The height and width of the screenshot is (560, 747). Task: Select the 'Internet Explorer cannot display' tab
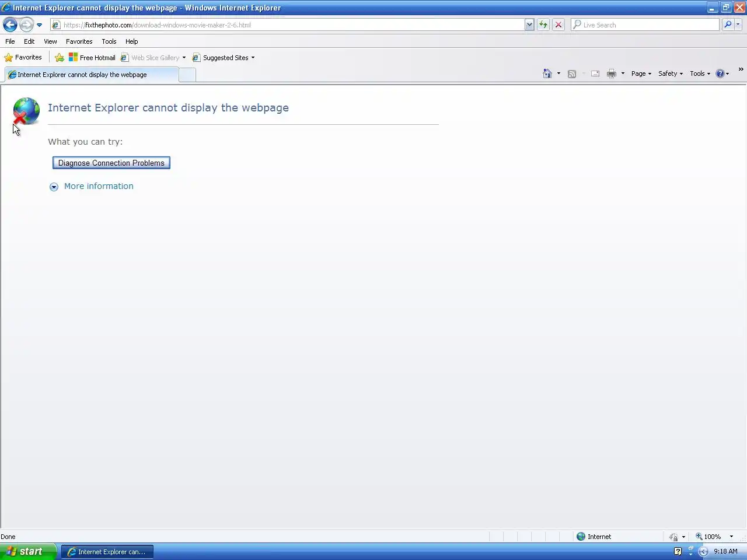coord(91,75)
